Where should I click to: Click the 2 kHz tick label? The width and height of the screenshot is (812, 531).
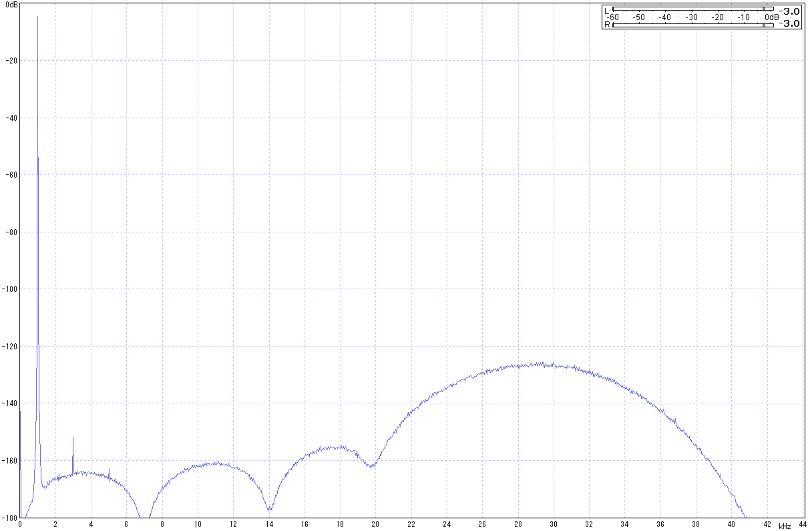coord(55,525)
